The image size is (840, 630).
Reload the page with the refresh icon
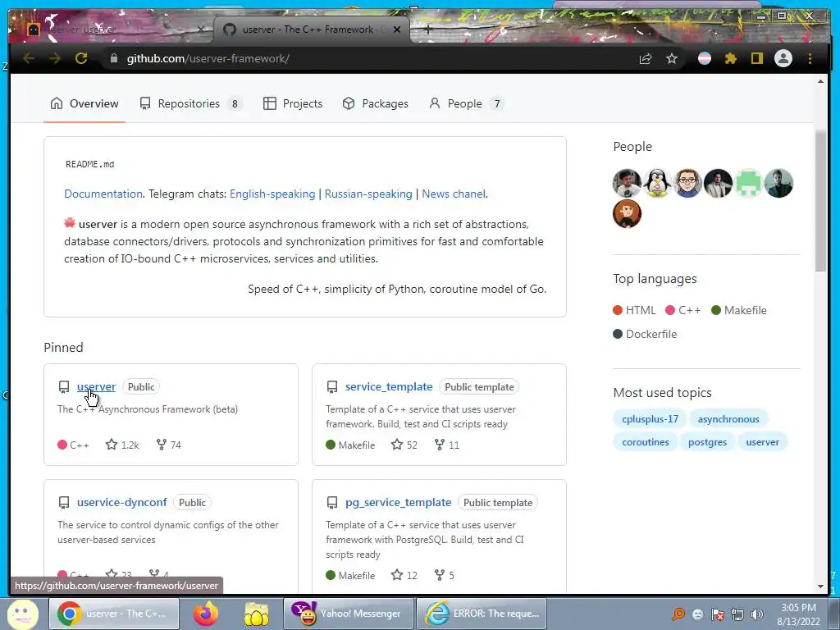pyautogui.click(x=81, y=58)
